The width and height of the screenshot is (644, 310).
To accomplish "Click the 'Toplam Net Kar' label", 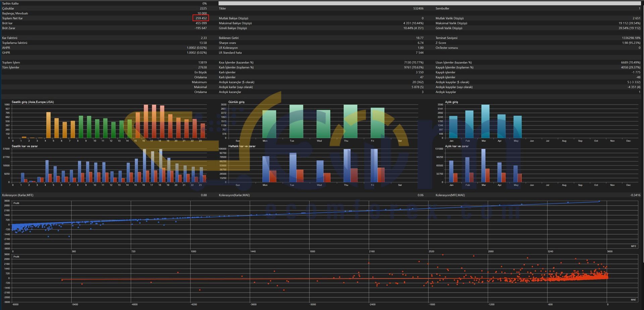I will tap(12, 18).
